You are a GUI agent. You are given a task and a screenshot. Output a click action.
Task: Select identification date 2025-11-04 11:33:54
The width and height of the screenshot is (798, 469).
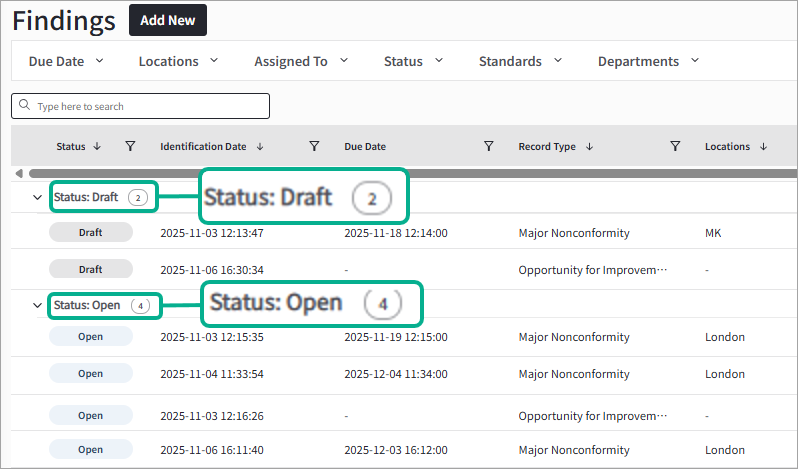(212, 374)
